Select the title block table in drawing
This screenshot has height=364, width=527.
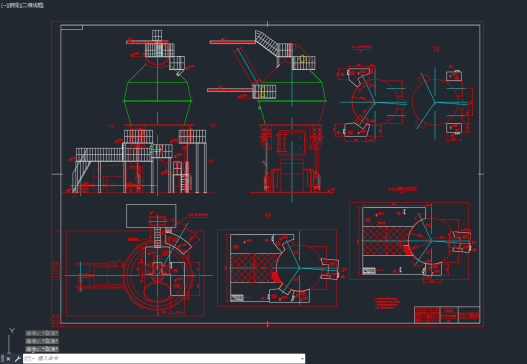(447, 315)
